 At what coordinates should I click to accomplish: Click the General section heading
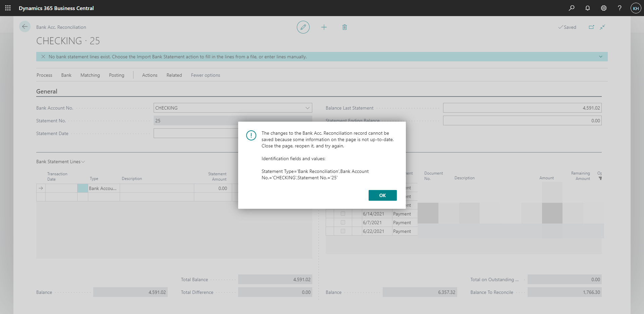pyautogui.click(x=47, y=91)
